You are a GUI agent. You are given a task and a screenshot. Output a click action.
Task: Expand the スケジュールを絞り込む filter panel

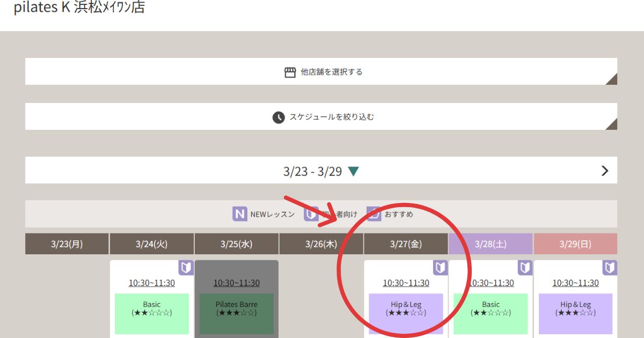pyautogui.click(x=321, y=117)
